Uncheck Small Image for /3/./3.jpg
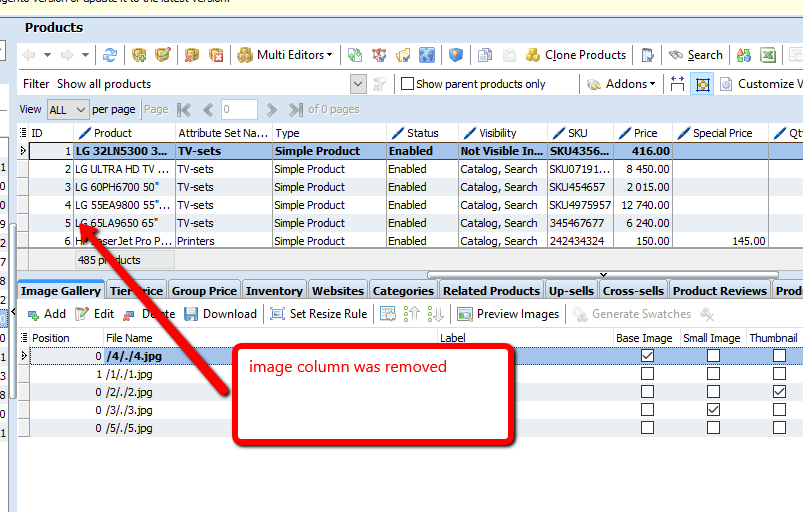The width and height of the screenshot is (803, 512). coord(713,410)
